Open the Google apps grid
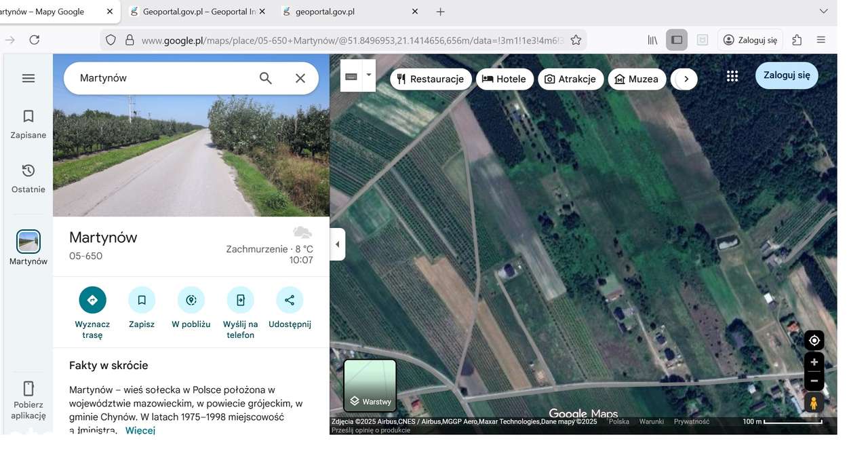The height and width of the screenshot is (456, 868). [x=732, y=76]
